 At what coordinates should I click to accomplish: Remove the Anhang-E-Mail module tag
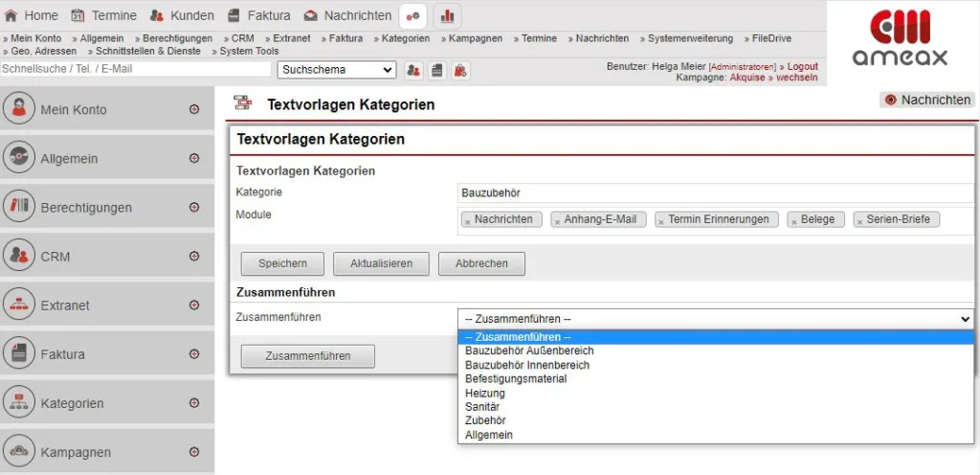click(x=556, y=221)
